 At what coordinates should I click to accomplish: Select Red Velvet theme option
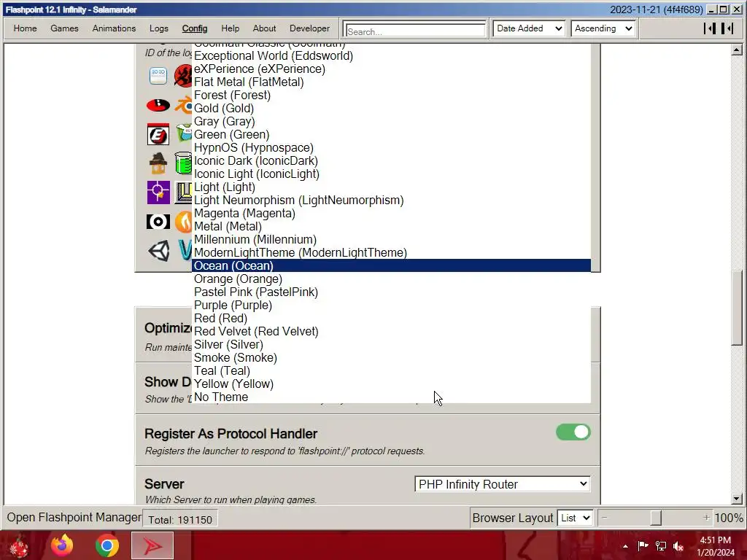[x=391, y=332]
